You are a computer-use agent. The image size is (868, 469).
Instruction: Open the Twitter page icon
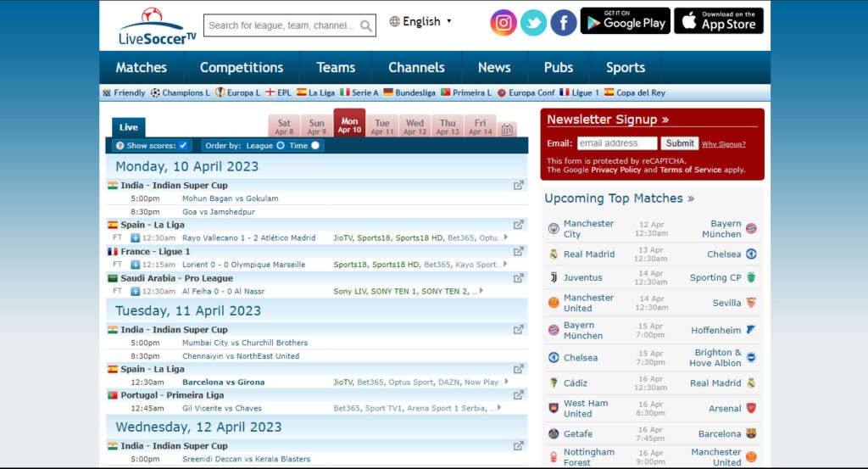click(x=534, y=23)
